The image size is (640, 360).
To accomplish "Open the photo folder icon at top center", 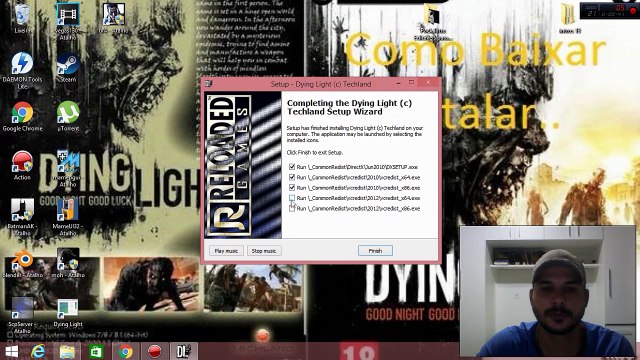I will [x=432, y=21].
